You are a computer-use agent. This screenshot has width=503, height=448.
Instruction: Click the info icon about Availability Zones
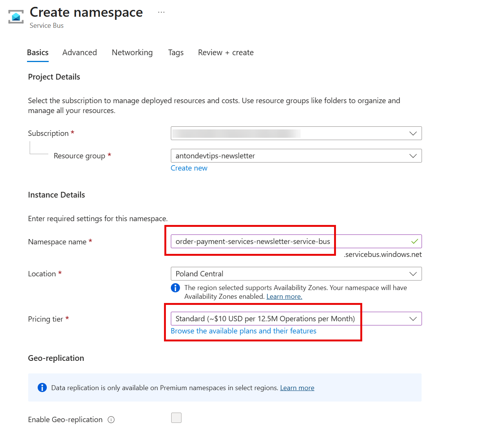click(175, 288)
